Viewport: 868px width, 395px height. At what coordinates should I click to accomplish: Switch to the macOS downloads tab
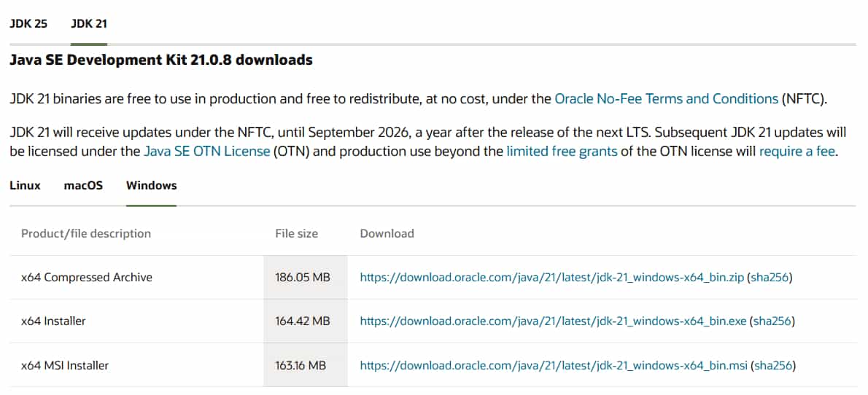[x=83, y=185]
